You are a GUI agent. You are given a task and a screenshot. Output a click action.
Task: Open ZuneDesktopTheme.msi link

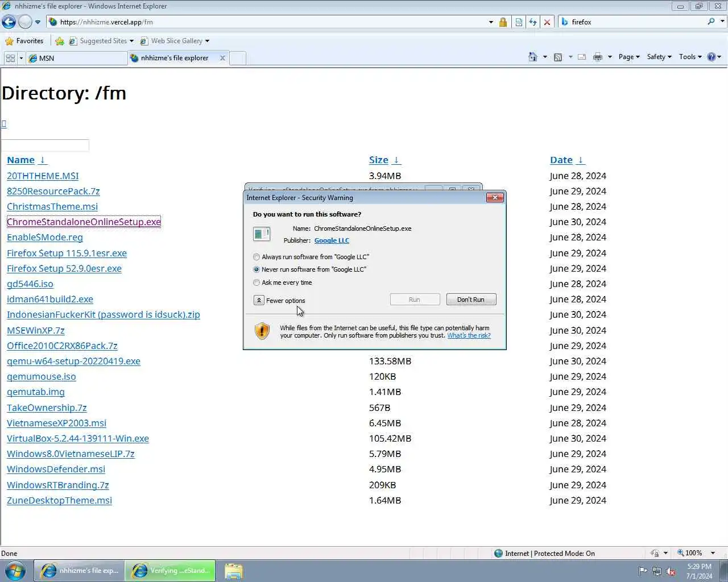[x=59, y=500]
